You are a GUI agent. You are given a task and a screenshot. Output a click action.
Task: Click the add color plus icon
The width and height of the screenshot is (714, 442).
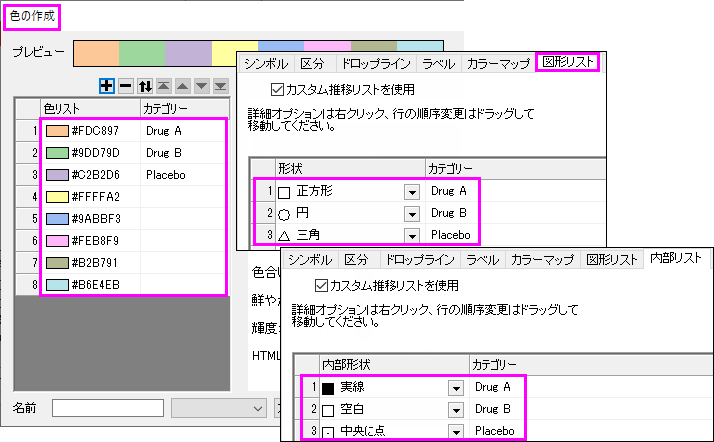pyautogui.click(x=107, y=86)
